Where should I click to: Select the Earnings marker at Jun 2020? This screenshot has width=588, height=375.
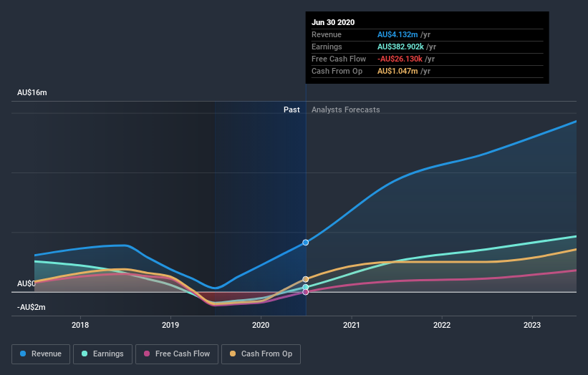click(306, 288)
